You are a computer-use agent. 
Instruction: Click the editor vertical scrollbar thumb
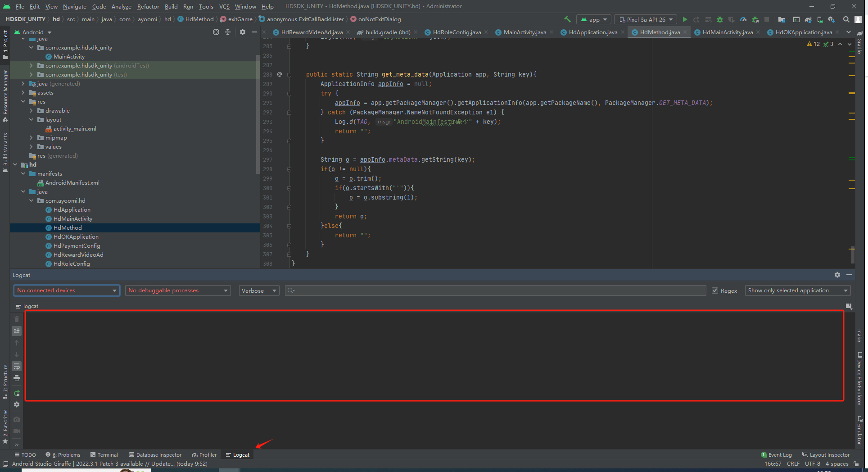point(852,256)
